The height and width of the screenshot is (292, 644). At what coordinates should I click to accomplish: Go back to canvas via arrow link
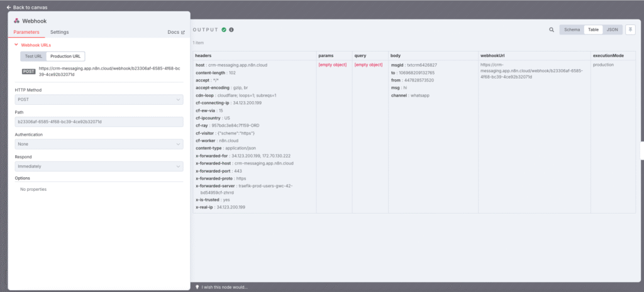coord(26,8)
